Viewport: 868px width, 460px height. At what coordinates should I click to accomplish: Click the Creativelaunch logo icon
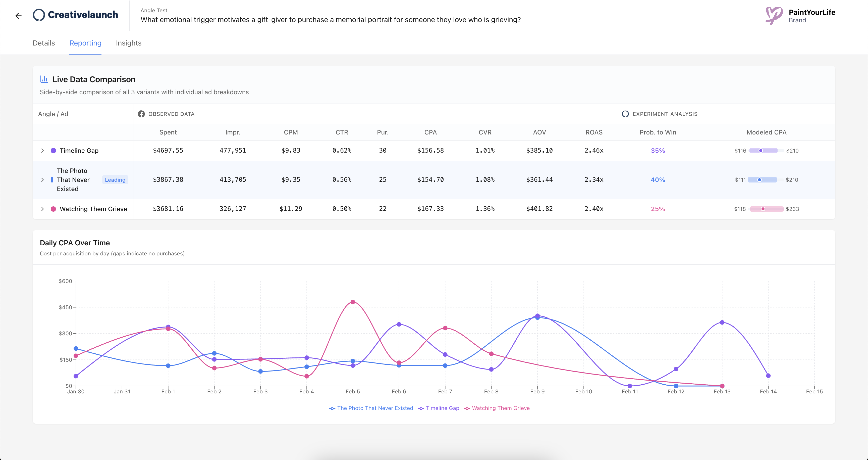(x=39, y=15)
